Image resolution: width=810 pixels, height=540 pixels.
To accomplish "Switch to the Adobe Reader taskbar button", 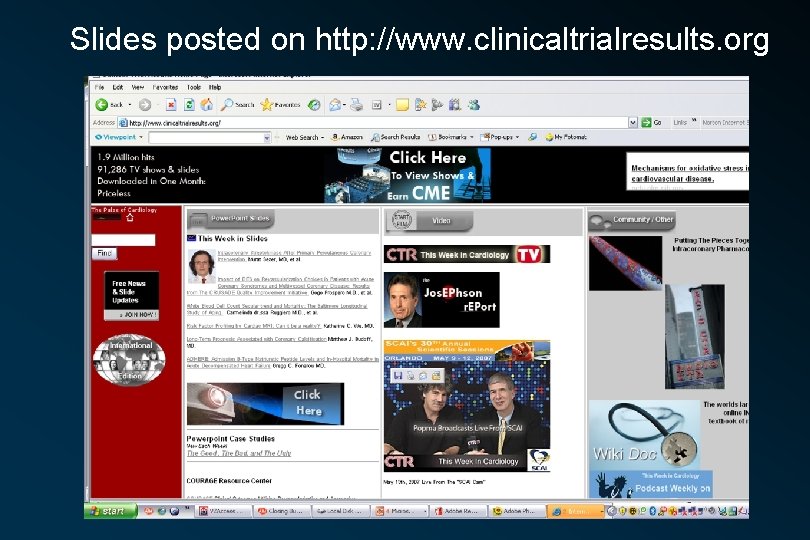I will coord(457,511).
